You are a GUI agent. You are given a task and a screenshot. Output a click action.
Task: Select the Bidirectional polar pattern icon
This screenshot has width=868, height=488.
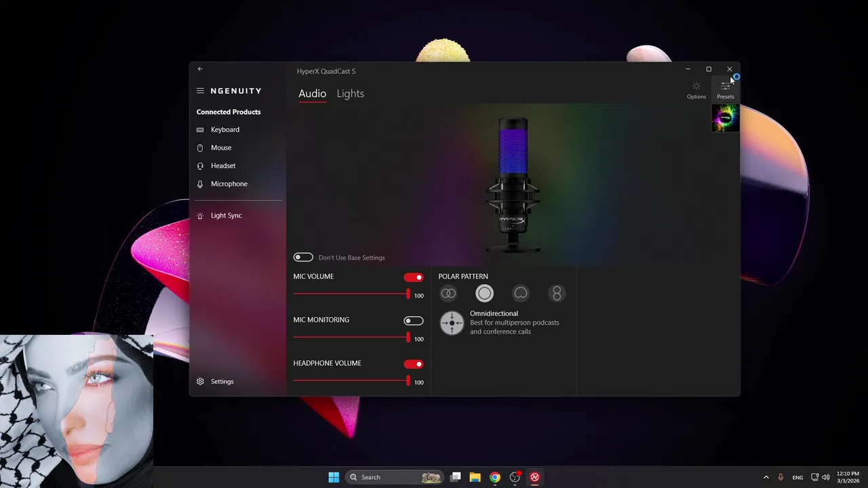[557, 293]
